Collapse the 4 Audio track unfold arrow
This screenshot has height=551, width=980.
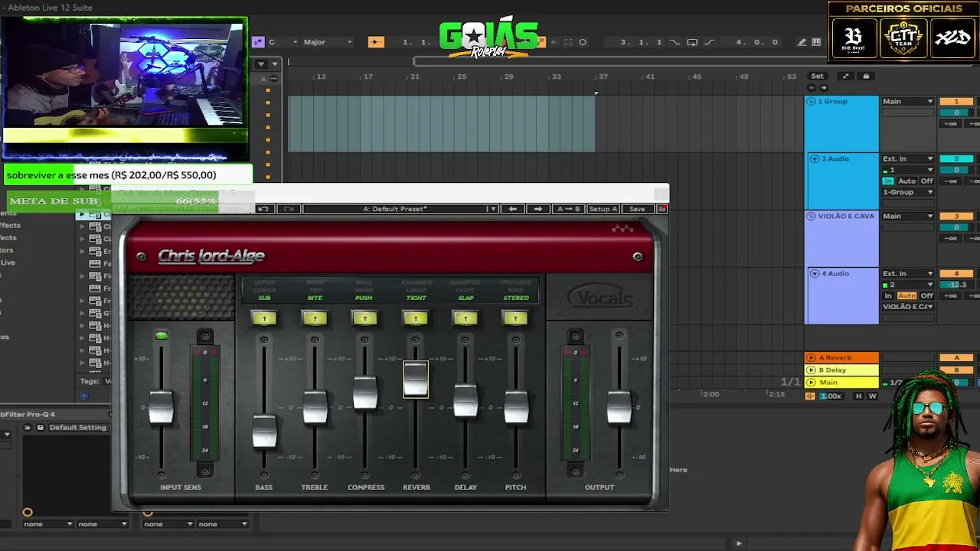(x=814, y=274)
